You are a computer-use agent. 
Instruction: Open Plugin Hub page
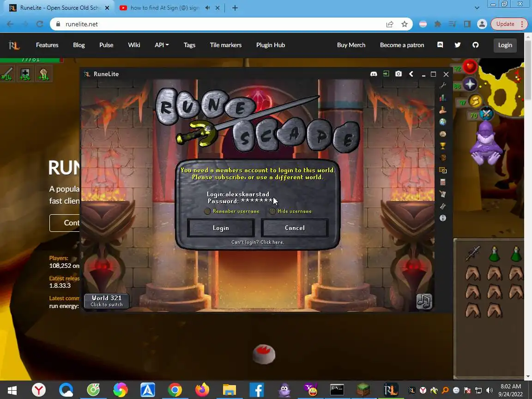pyautogui.click(x=271, y=45)
